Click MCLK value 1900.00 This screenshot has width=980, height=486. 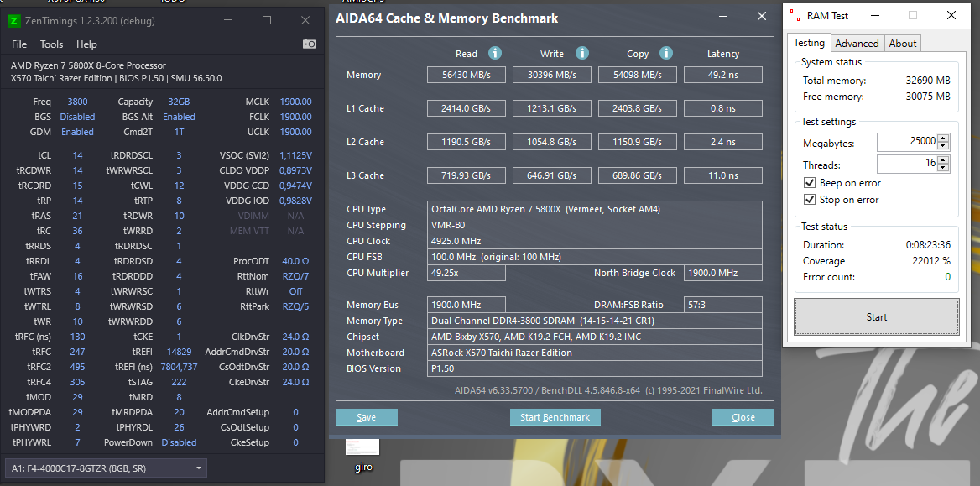point(295,102)
